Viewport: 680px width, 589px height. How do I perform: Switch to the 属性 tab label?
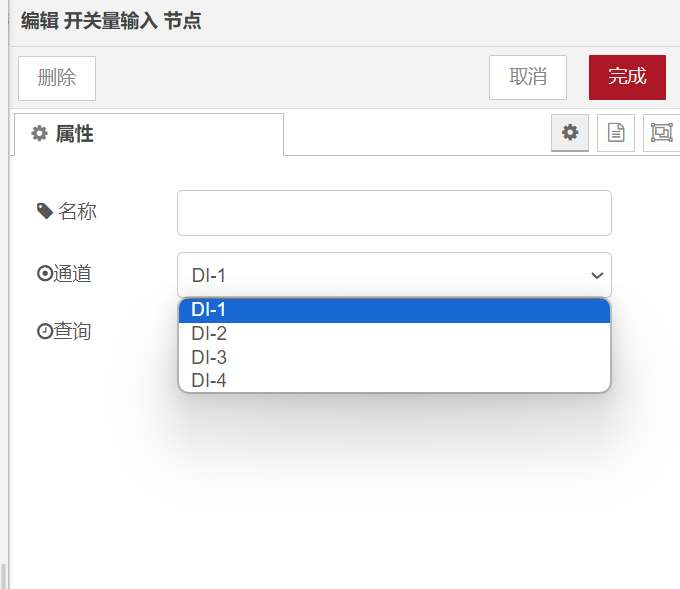[x=75, y=134]
